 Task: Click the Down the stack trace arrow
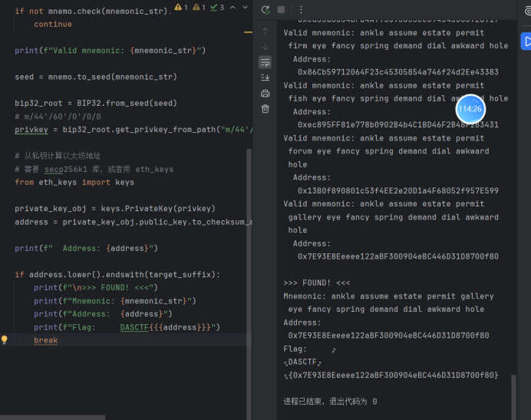point(265,47)
